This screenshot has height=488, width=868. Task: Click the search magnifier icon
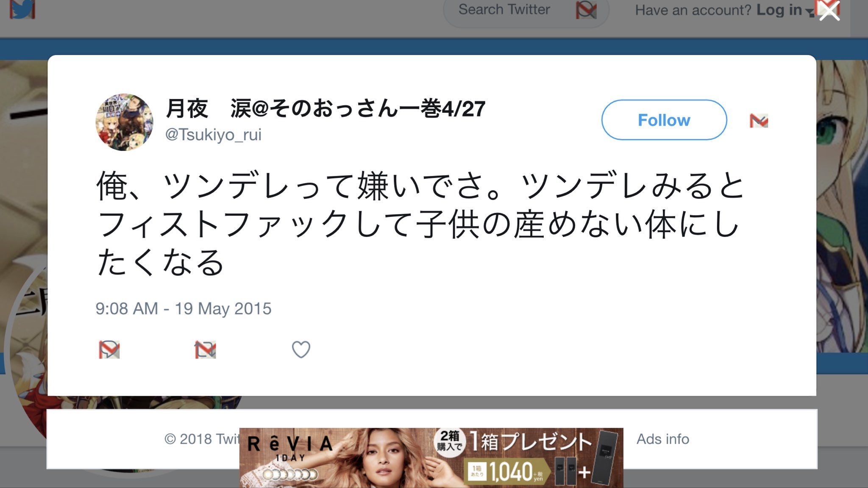pyautogui.click(x=586, y=10)
